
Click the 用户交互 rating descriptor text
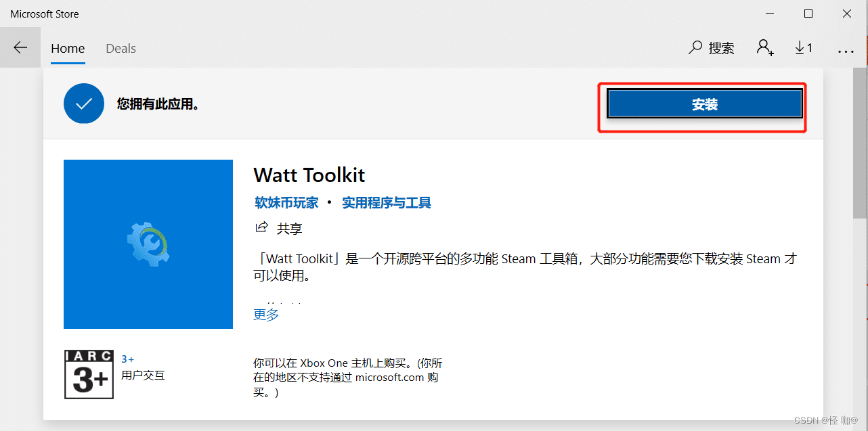[x=143, y=375]
